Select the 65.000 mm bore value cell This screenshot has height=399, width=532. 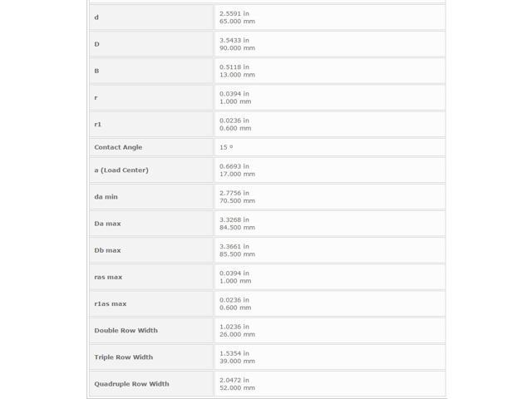pyautogui.click(x=330, y=17)
